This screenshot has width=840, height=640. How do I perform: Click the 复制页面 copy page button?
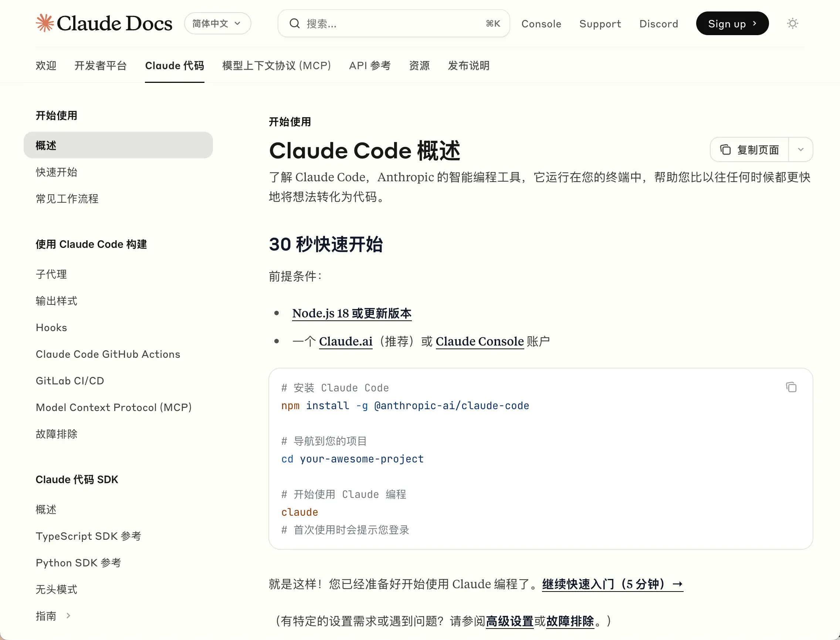(749, 150)
